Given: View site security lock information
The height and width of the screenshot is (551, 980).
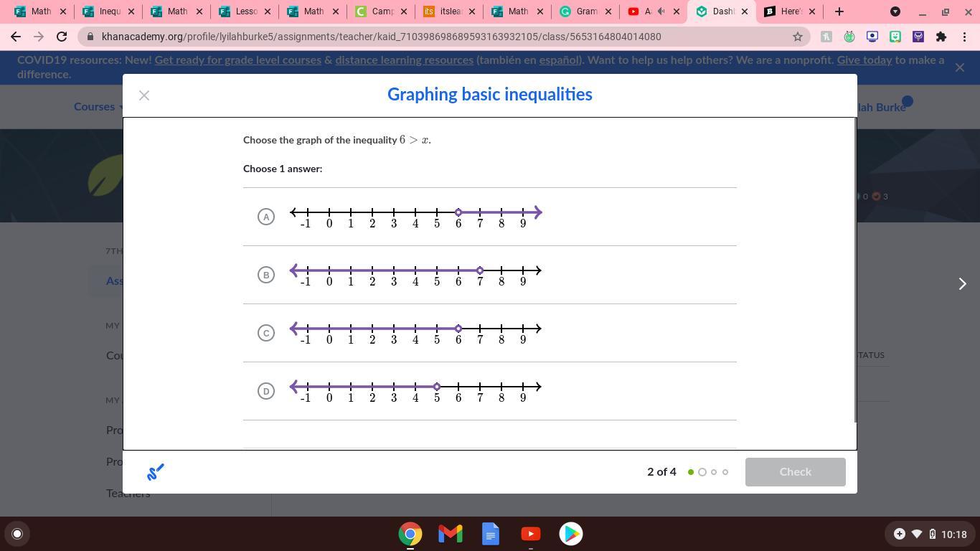Looking at the screenshot, I should pyautogui.click(x=90, y=37).
